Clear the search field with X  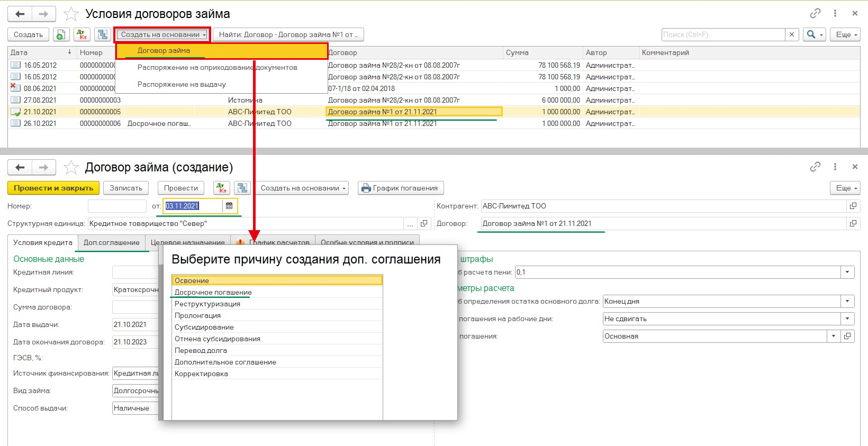pyautogui.click(x=792, y=35)
